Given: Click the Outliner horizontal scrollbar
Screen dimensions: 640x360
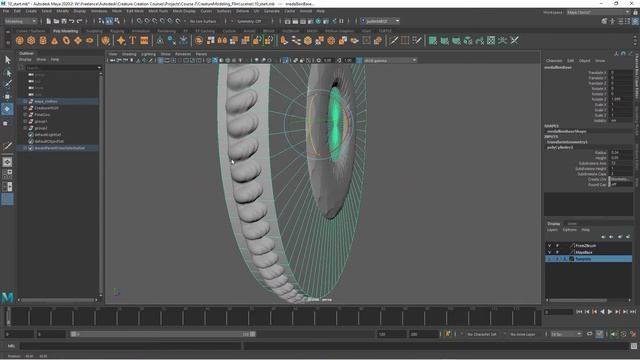Looking at the screenshot, I should (x=57, y=300).
